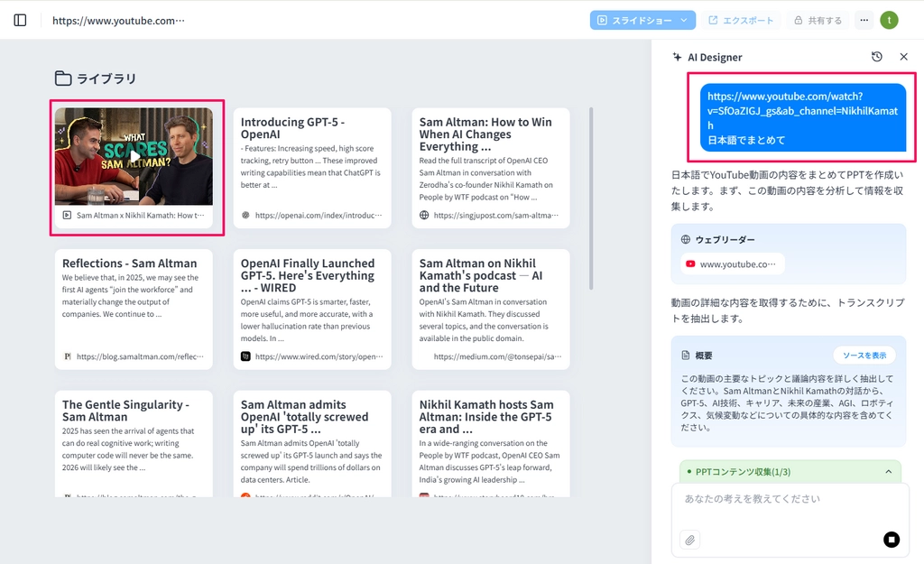The image size is (924, 564).
Task: Toggle the left sidebar panel icon
Action: (20, 20)
